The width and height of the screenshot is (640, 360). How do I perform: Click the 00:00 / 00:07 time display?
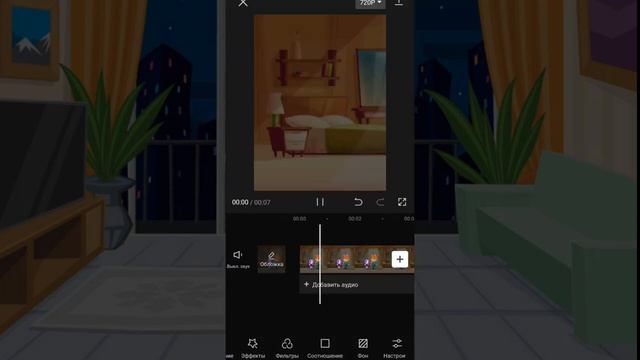point(251,202)
